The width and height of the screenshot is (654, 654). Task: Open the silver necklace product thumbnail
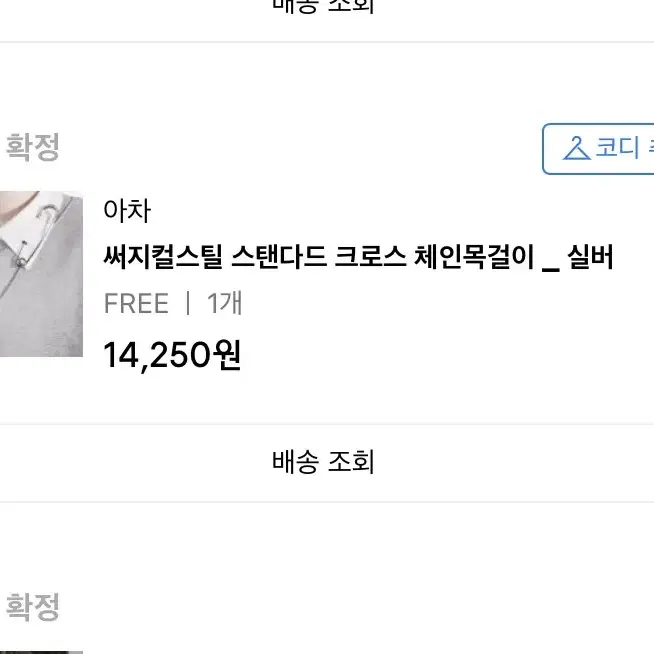(41, 274)
